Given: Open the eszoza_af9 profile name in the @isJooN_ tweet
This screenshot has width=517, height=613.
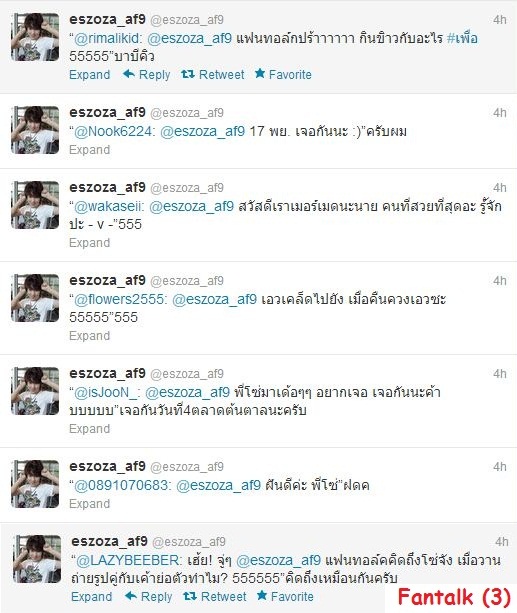Looking at the screenshot, I should pyautogui.click(x=108, y=374).
